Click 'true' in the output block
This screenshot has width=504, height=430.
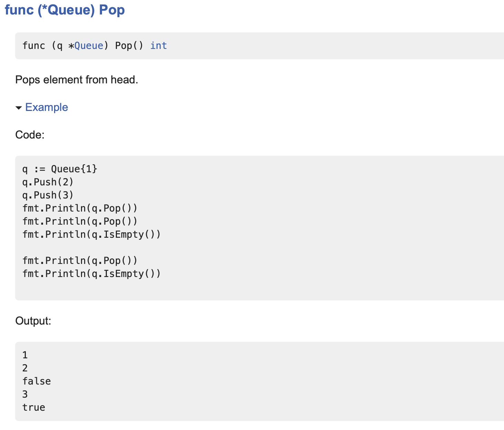coord(34,408)
